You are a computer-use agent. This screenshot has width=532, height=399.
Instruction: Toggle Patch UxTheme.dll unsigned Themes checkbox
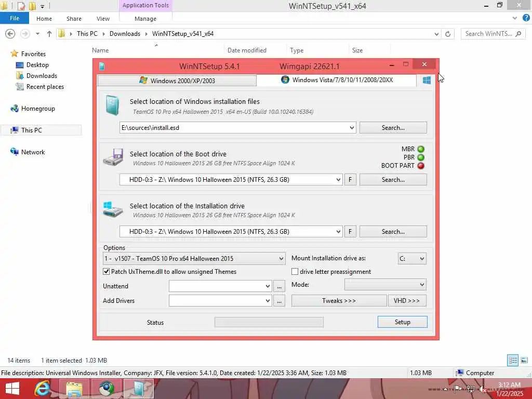tap(106, 271)
